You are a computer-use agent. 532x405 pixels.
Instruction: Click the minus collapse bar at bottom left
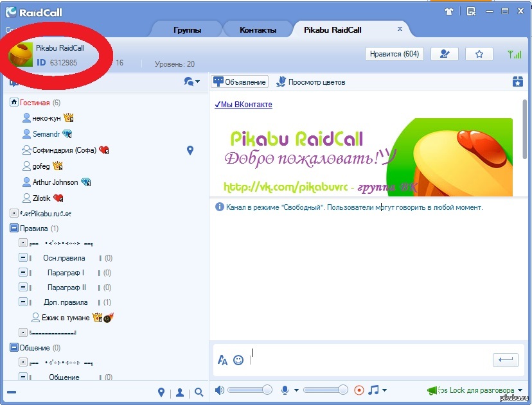(x=12, y=392)
